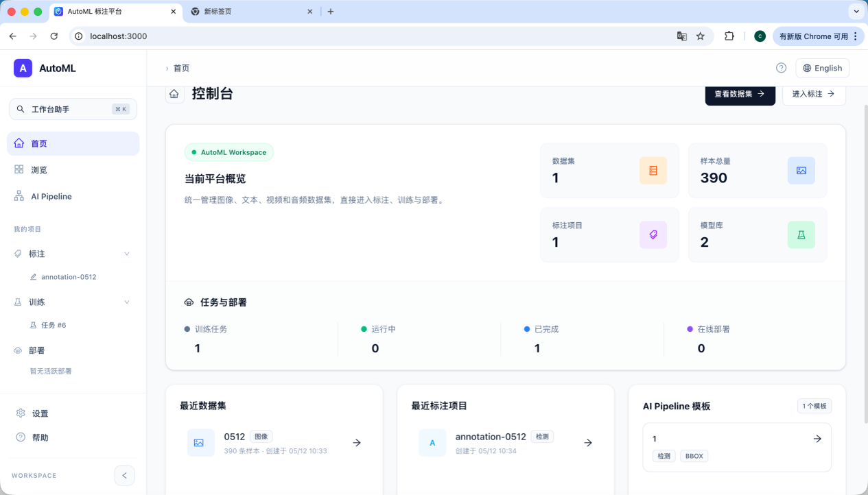Open the 0512 dataset arrow
The width and height of the screenshot is (868, 495).
tap(357, 443)
